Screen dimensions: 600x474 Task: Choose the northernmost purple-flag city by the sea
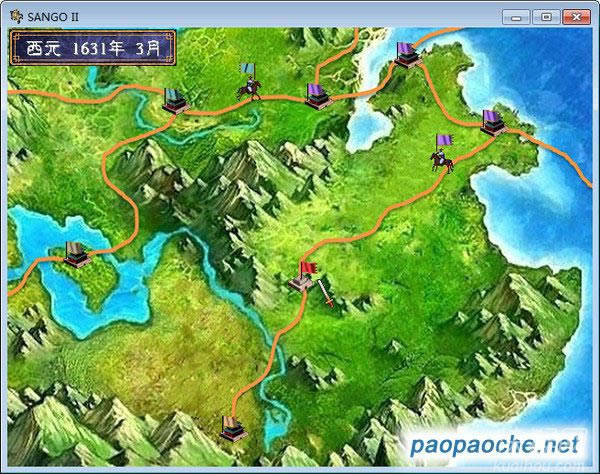click(x=406, y=54)
